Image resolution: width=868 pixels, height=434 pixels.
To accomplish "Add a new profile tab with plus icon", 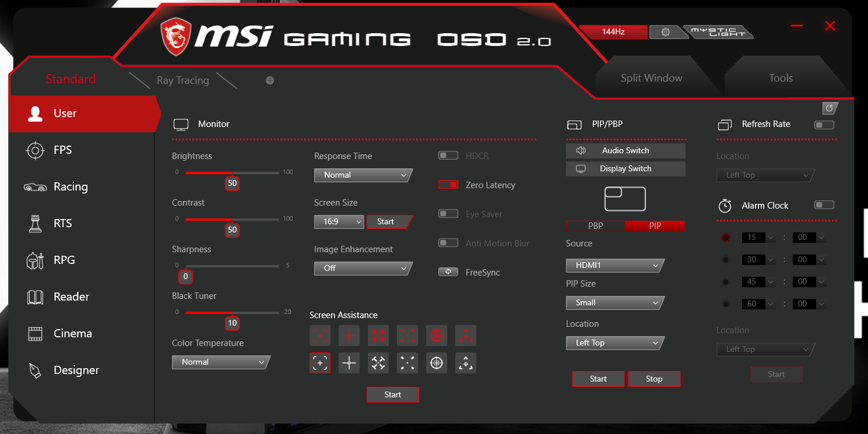I will 270,80.
